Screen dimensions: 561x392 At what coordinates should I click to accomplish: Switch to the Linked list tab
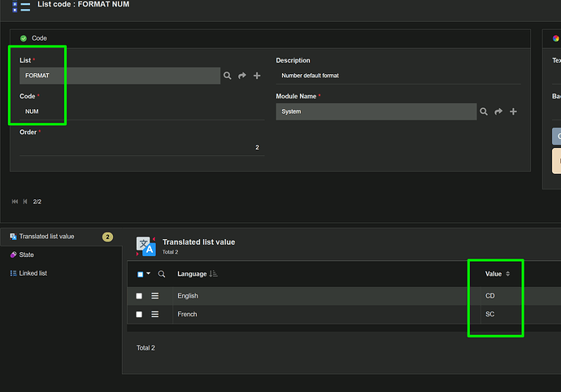(x=33, y=273)
